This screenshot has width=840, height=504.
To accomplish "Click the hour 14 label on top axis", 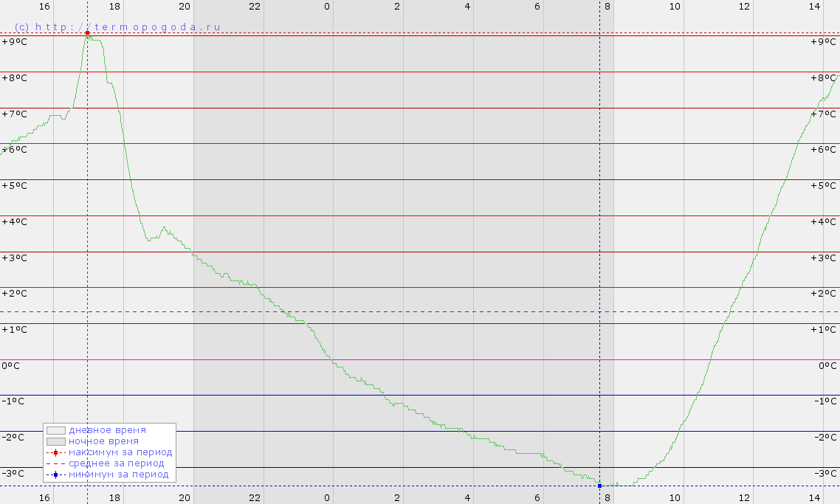I will pos(815,6).
